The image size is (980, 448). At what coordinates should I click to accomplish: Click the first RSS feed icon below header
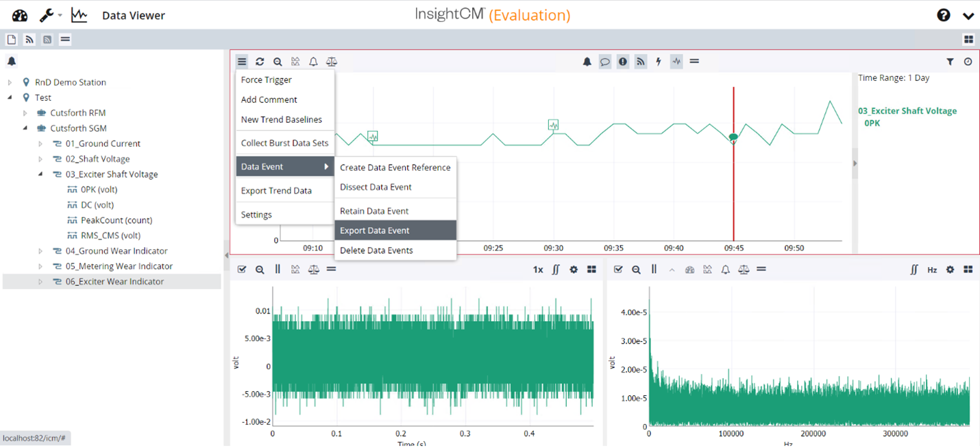coord(29,40)
